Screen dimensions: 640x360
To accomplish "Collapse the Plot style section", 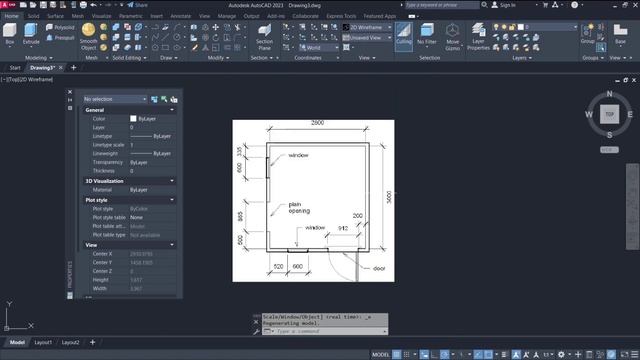I will pos(172,200).
